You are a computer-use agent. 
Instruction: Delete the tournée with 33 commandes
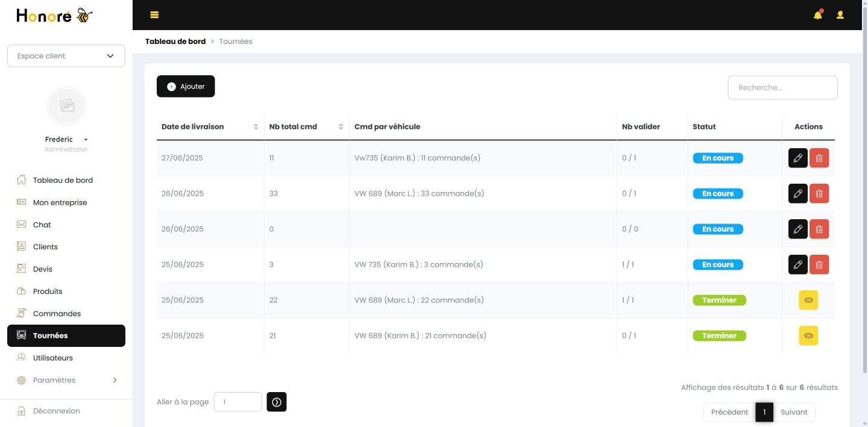coord(819,194)
